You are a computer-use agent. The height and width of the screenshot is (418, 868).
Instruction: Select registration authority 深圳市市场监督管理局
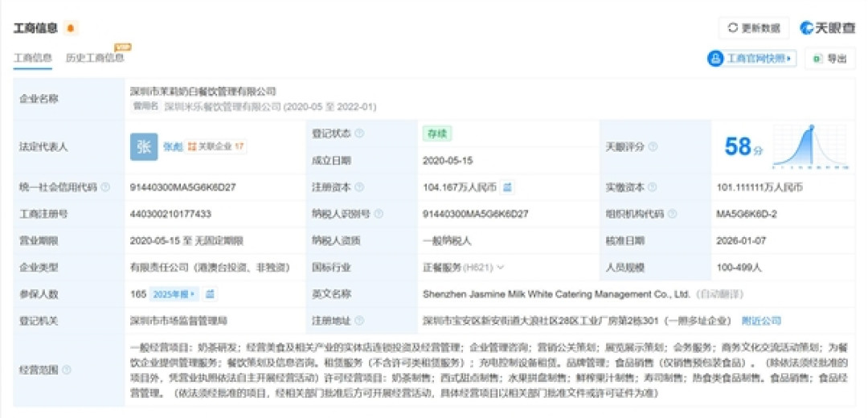tap(178, 321)
